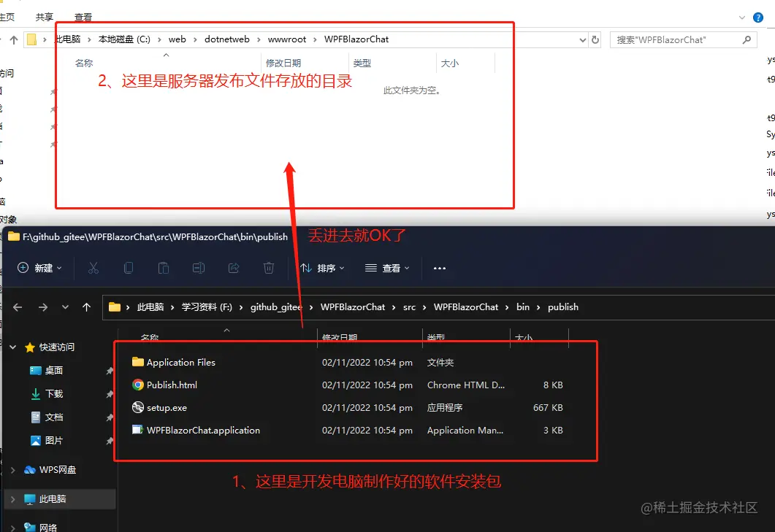Click the Up arrow in publish window
The height and width of the screenshot is (532, 775).
pyautogui.click(x=86, y=307)
